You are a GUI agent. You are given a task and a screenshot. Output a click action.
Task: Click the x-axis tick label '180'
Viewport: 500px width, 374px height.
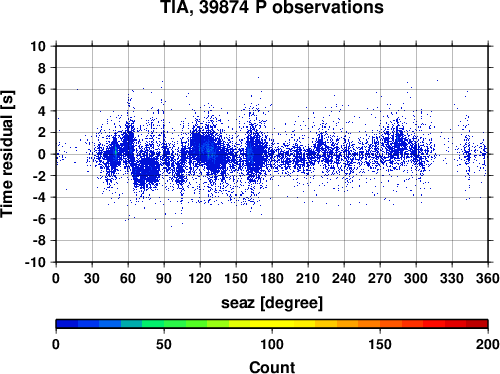coord(272,278)
